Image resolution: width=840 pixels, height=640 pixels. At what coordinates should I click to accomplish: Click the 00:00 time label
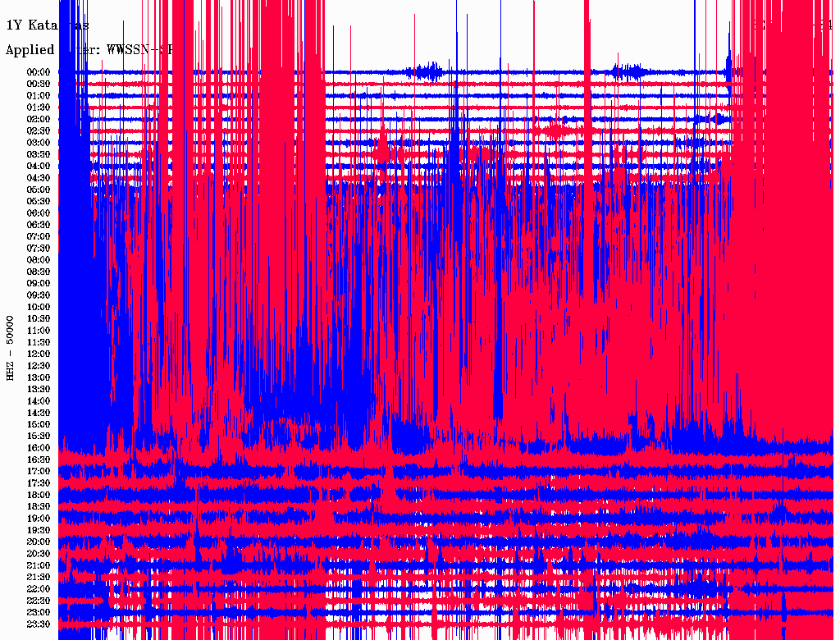[x=39, y=72]
